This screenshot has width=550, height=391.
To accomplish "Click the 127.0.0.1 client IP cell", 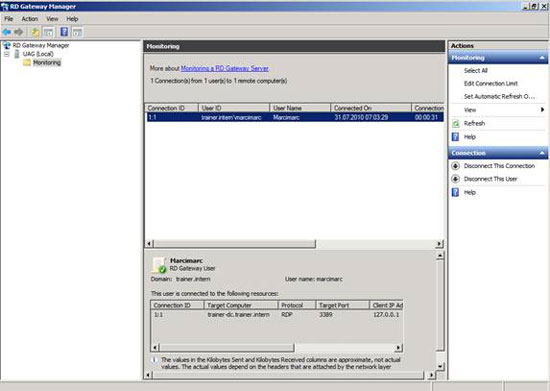I will pyautogui.click(x=386, y=315).
